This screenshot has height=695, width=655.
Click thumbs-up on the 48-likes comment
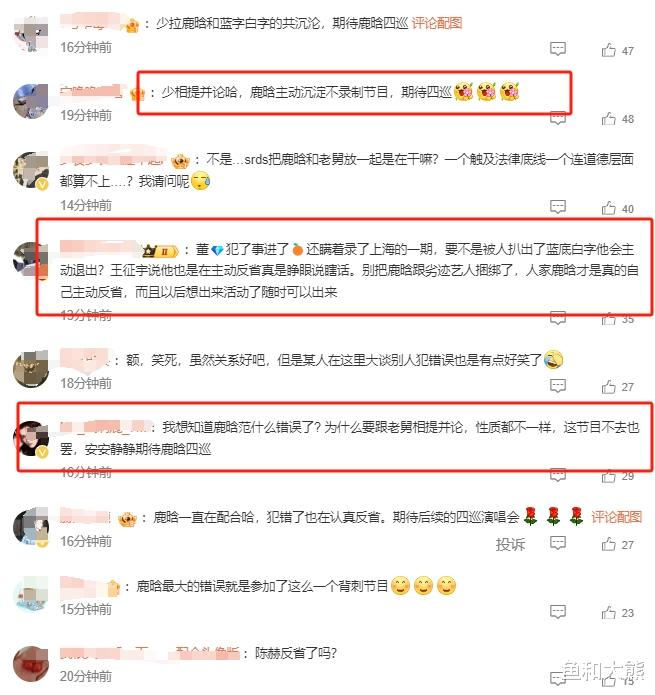608,119
